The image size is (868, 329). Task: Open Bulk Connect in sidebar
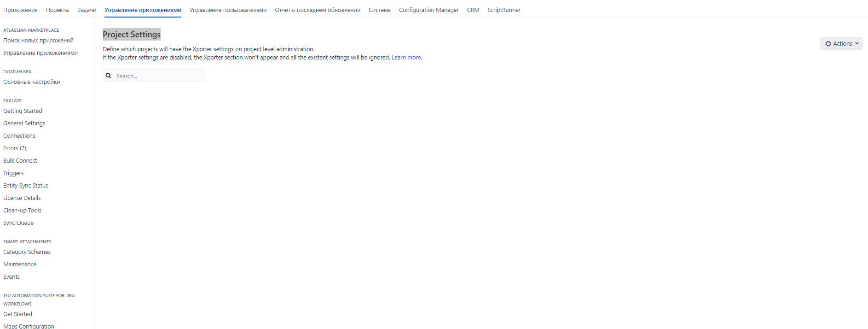(20, 161)
